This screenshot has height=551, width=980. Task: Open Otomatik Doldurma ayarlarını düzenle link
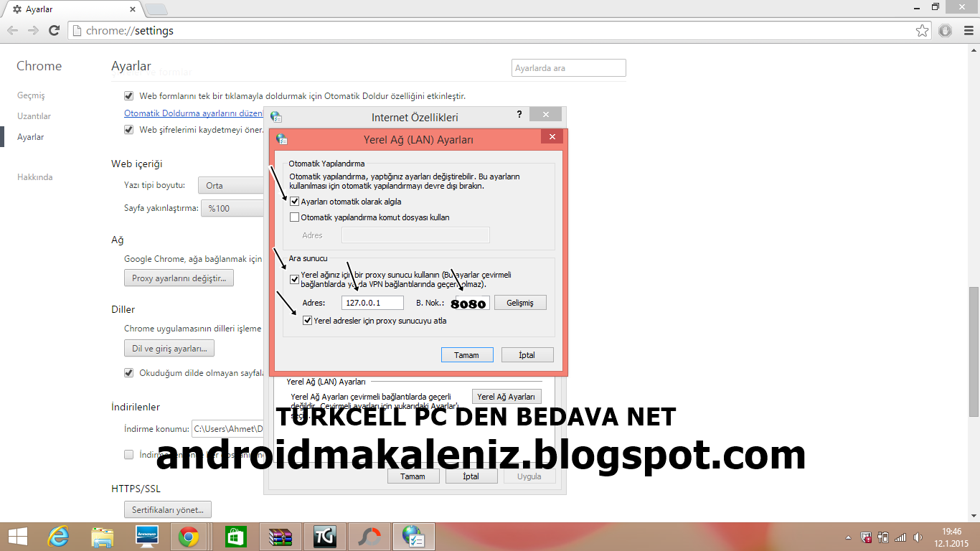[x=194, y=113]
